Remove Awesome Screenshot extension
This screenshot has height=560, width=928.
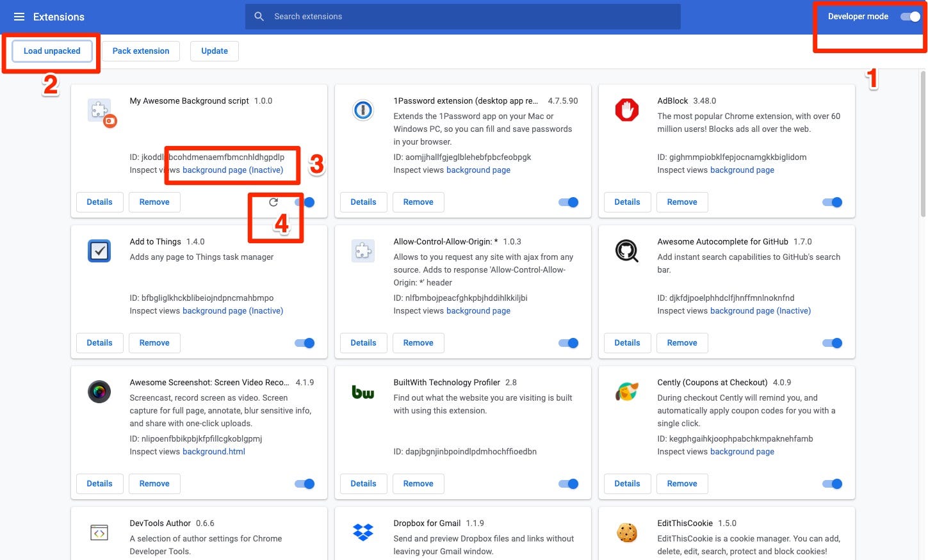coord(154,484)
